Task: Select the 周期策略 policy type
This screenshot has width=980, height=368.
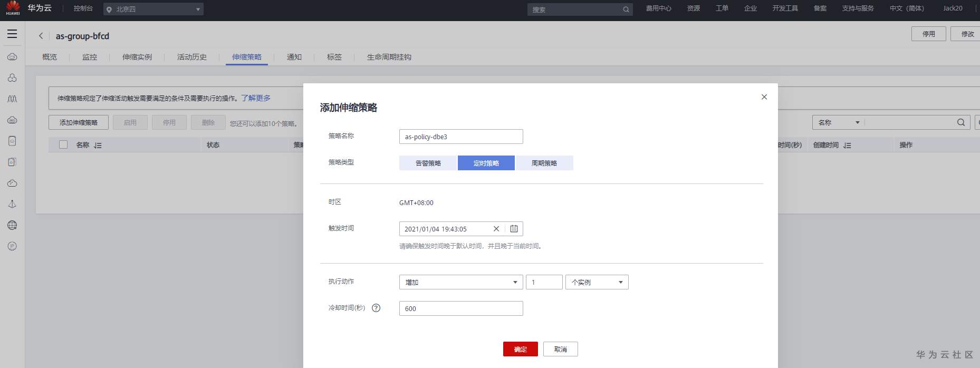Action: coord(544,163)
